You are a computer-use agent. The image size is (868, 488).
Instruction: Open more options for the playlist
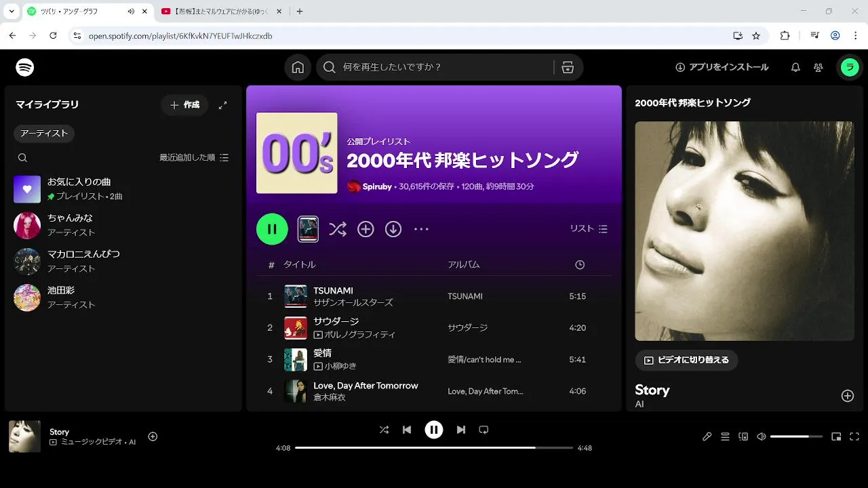click(421, 229)
